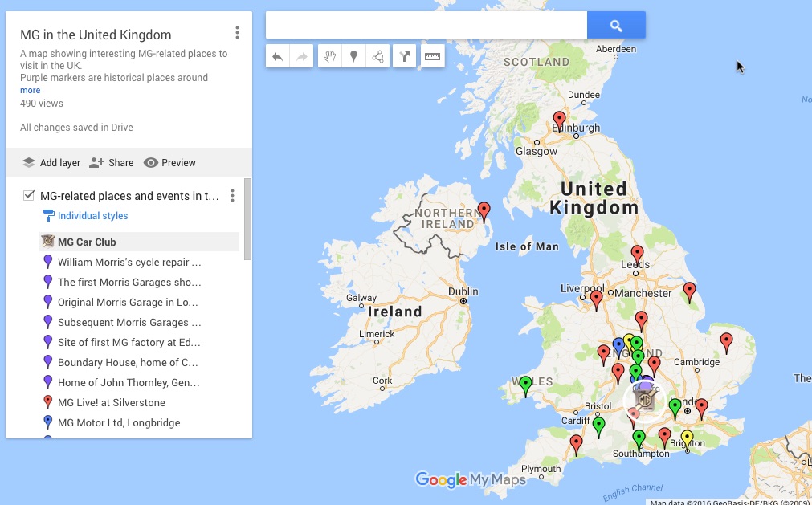Click the red marker north of Plymouth

tap(576, 445)
